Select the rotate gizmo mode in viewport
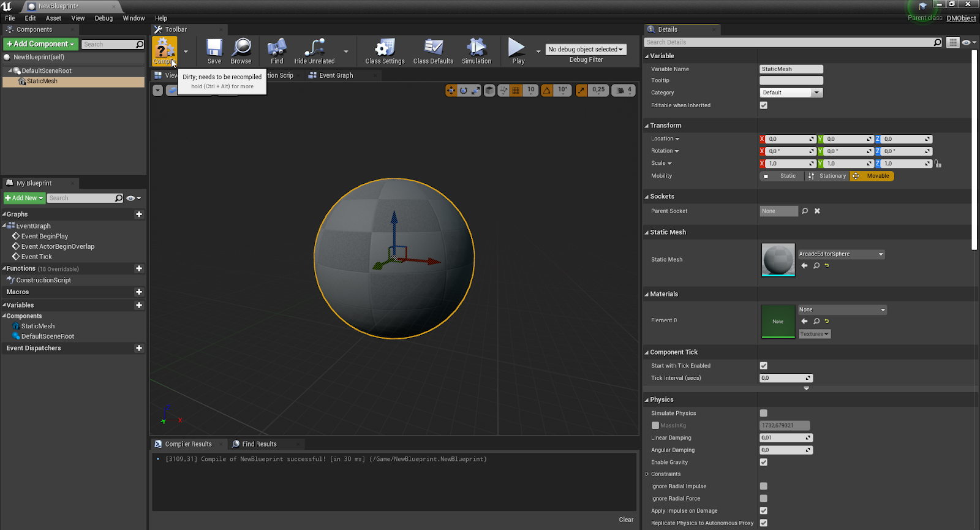The height and width of the screenshot is (530, 980). [464, 90]
